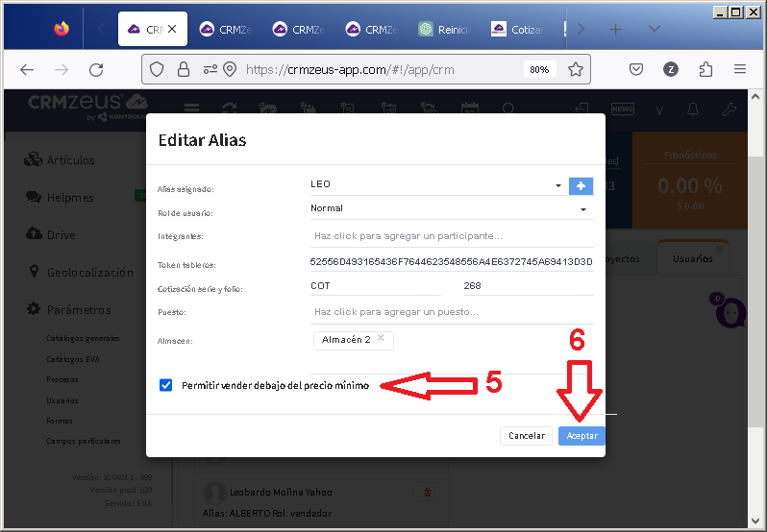This screenshot has width=767, height=532.
Task: Click the Cancelar button
Action: tap(526, 436)
